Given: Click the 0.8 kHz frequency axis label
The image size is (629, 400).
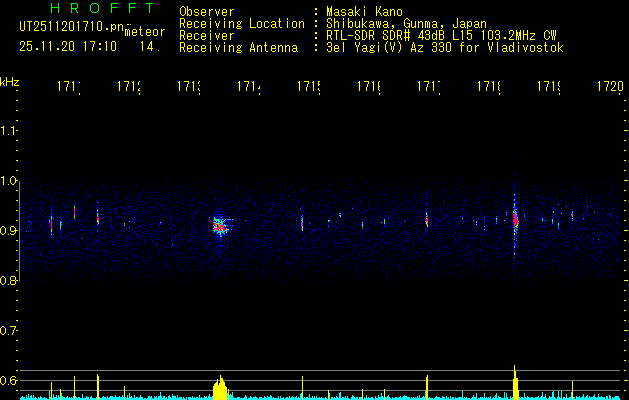Looking at the screenshot, I should tap(8, 281).
